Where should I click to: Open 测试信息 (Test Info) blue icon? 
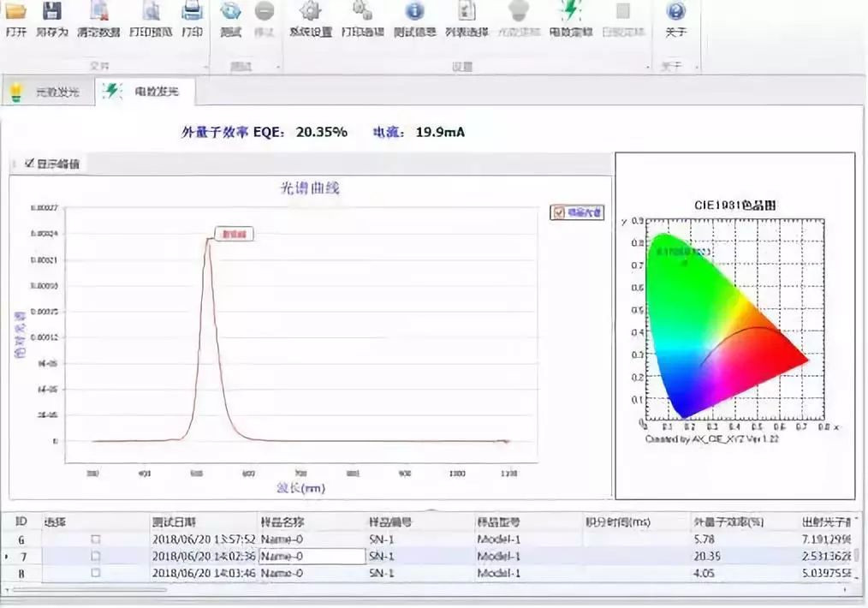[414, 10]
